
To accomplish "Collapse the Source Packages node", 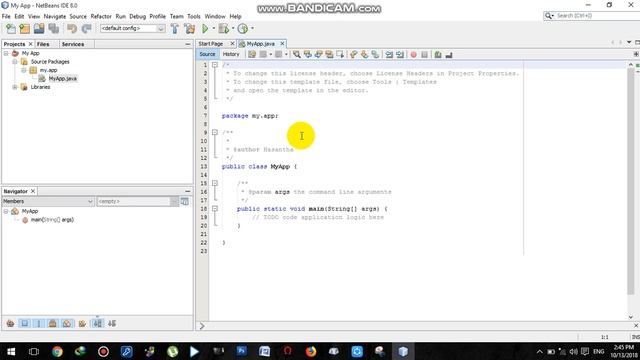I will pos(15,62).
